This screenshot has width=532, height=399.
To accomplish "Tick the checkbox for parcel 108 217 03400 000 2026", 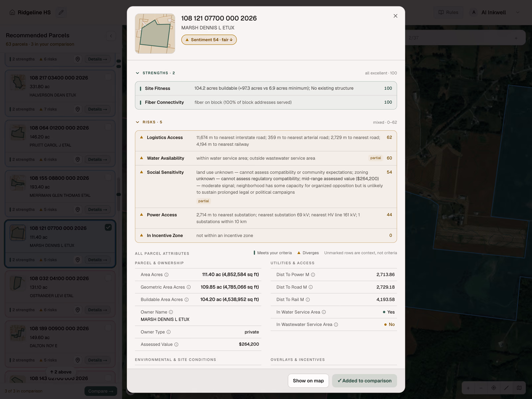I will (x=108, y=77).
